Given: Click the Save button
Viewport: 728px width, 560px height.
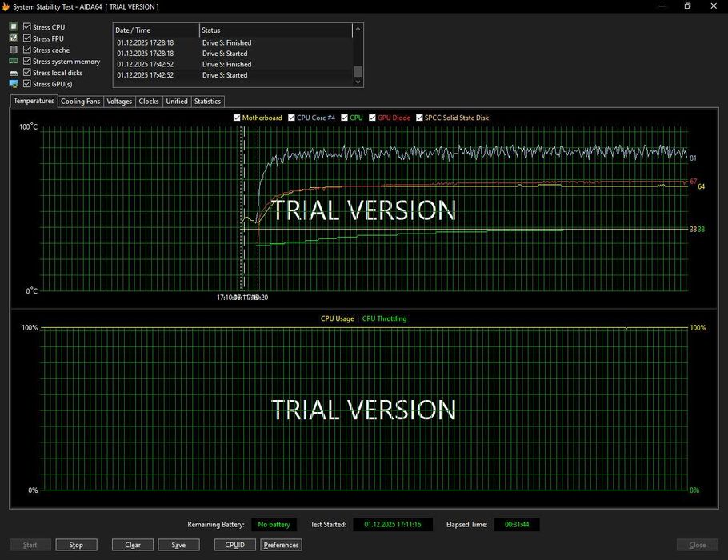Looking at the screenshot, I should click(x=178, y=545).
